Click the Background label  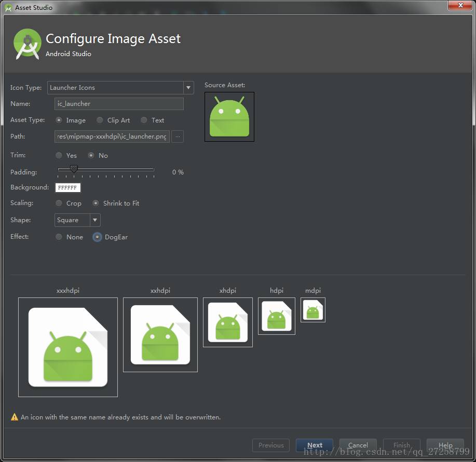coord(30,187)
